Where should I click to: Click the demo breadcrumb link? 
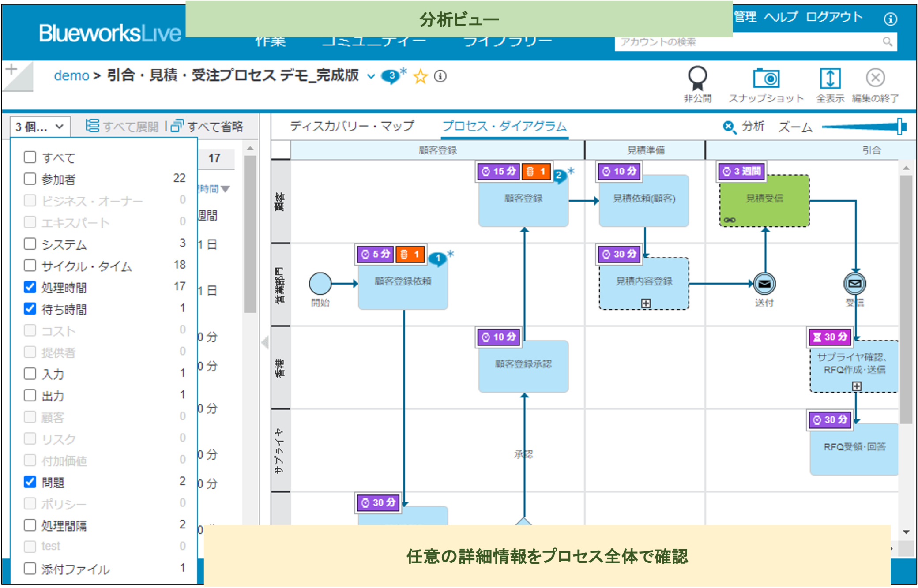pos(71,75)
